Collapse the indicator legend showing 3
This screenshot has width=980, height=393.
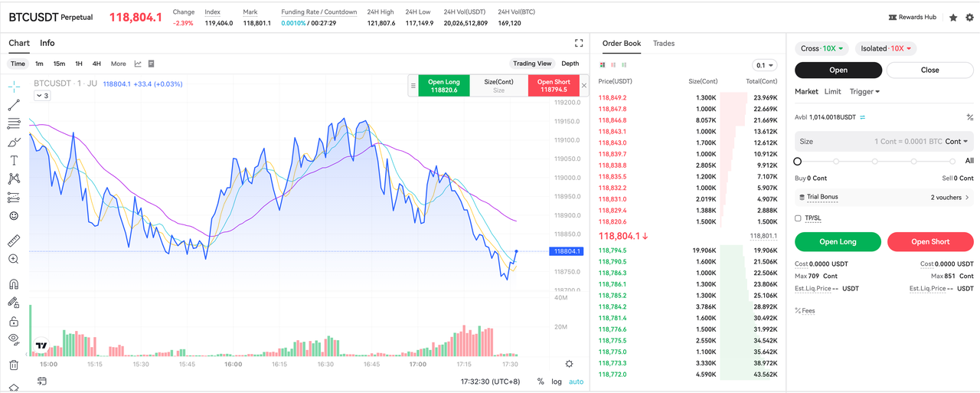pos(42,96)
